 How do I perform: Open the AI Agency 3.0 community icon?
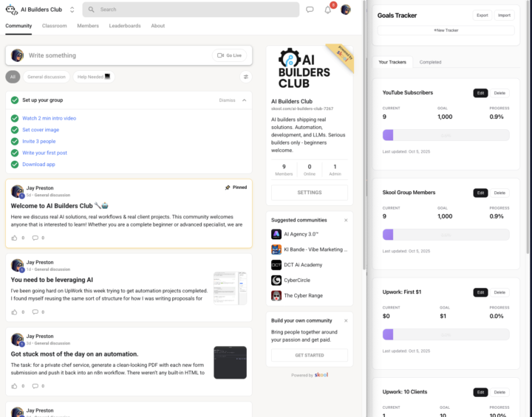tap(276, 234)
